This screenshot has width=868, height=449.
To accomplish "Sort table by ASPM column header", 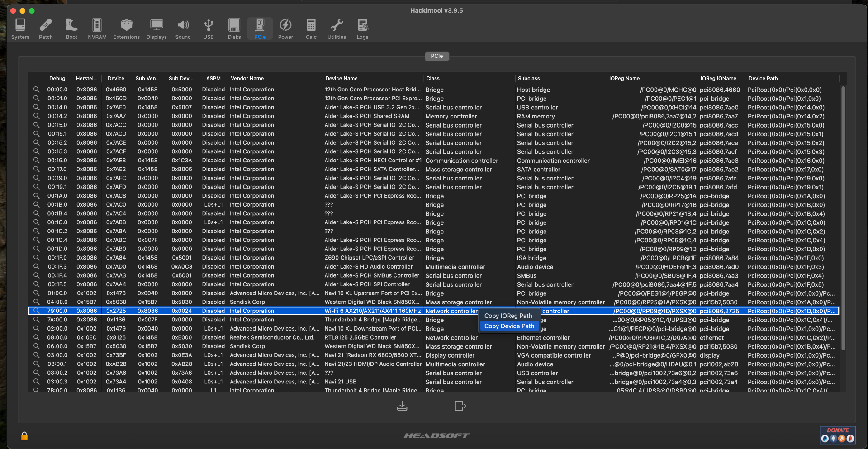I will click(x=213, y=78).
